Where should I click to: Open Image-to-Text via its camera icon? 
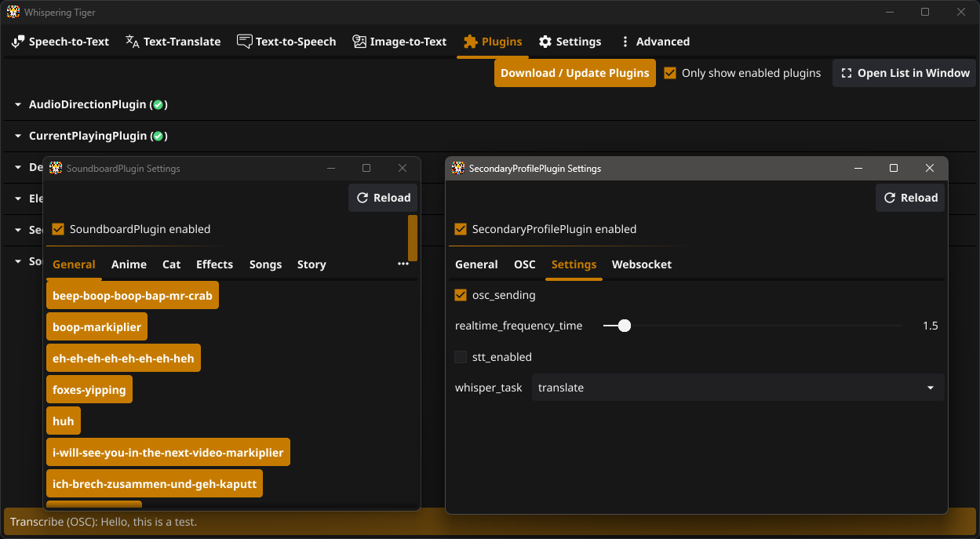pyautogui.click(x=360, y=41)
